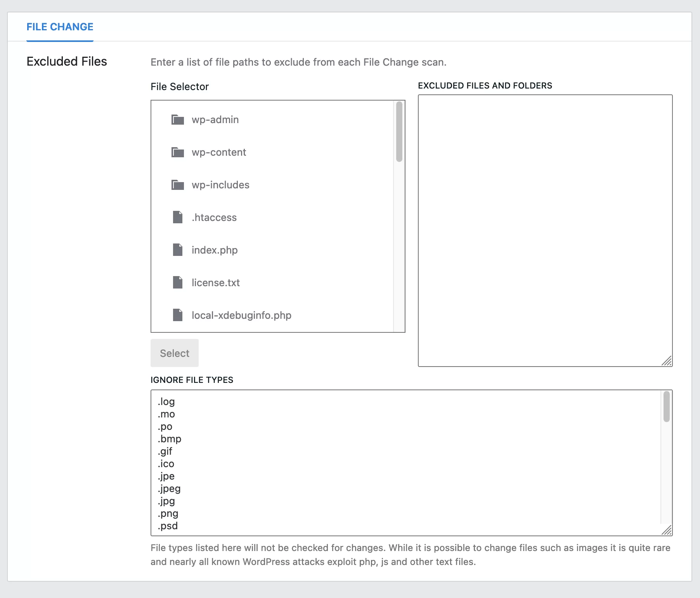
Task: Click the wp-content folder icon
Action: (x=178, y=152)
